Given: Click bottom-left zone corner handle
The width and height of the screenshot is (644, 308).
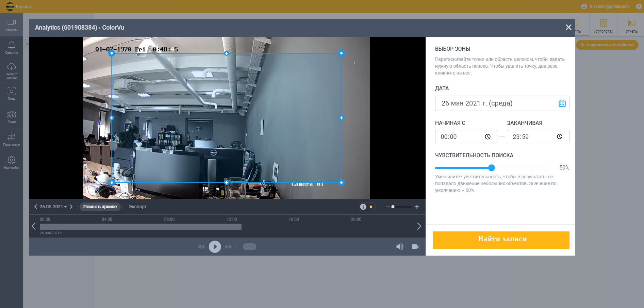Looking at the screenshot, I should point(112,183).
